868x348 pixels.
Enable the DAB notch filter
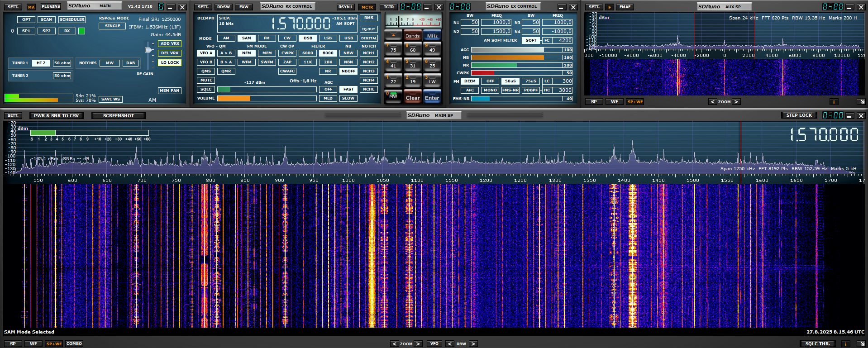[130, 63]
